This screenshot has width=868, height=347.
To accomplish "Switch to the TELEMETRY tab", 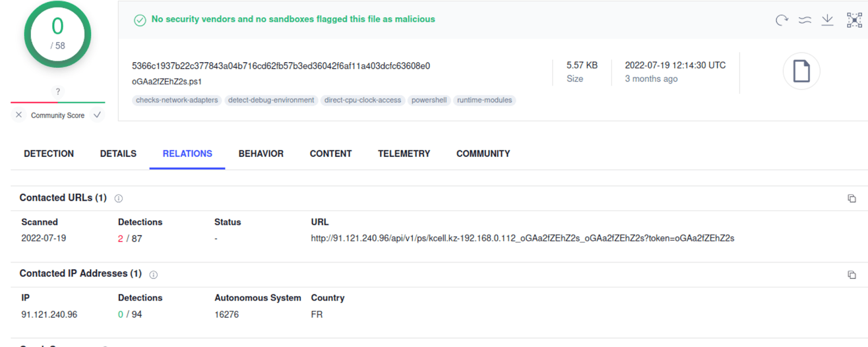I will tap(404, 153).
